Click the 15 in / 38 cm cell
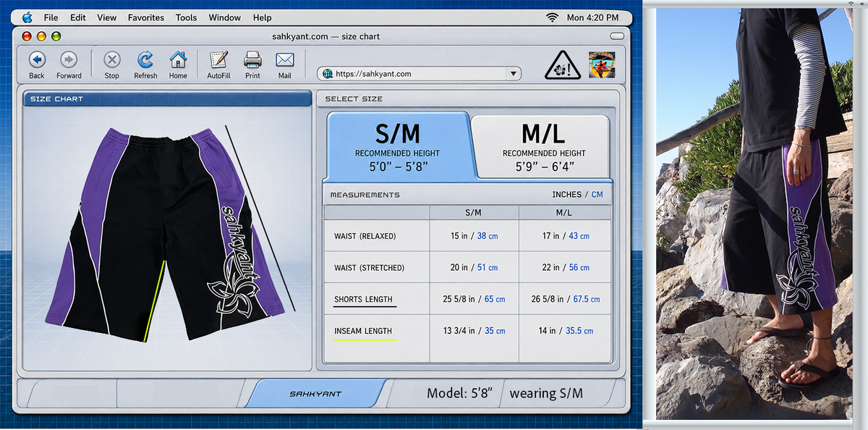The height and width of the screenshot is (430, 868). click(x=474, y=236)
